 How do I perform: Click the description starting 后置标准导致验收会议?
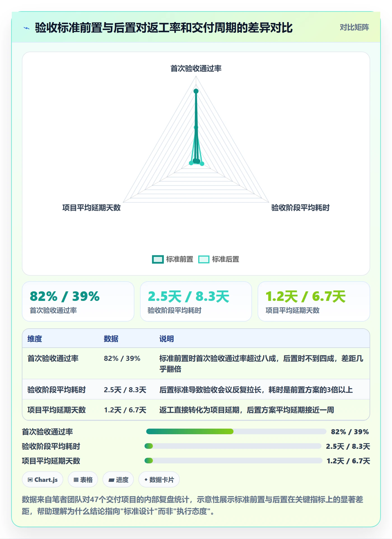(256, 390)
